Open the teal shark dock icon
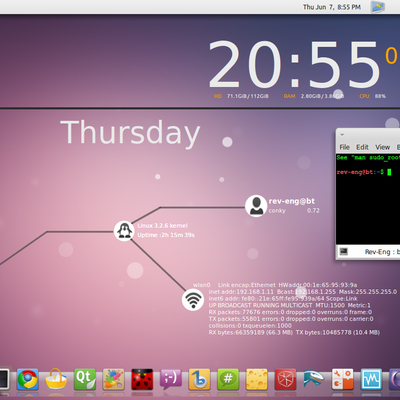This screenshot has height=400, width=400. pyautogui.click(x=314, y=379)
